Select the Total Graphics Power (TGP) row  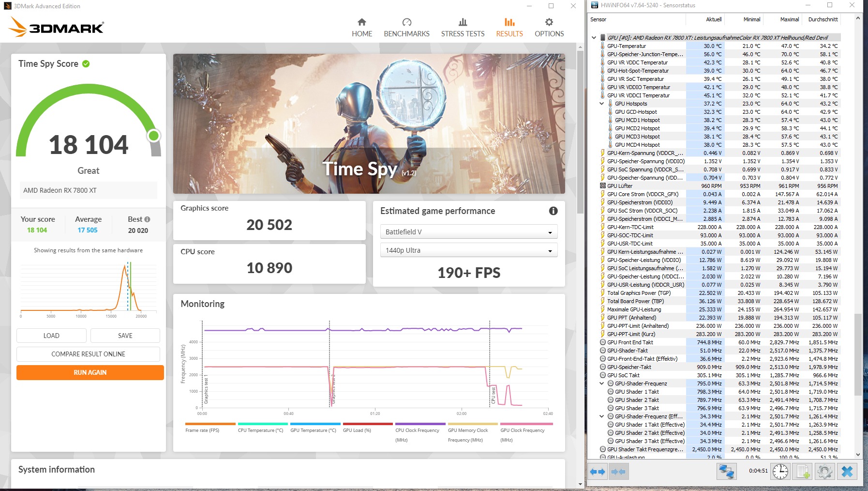719,293
